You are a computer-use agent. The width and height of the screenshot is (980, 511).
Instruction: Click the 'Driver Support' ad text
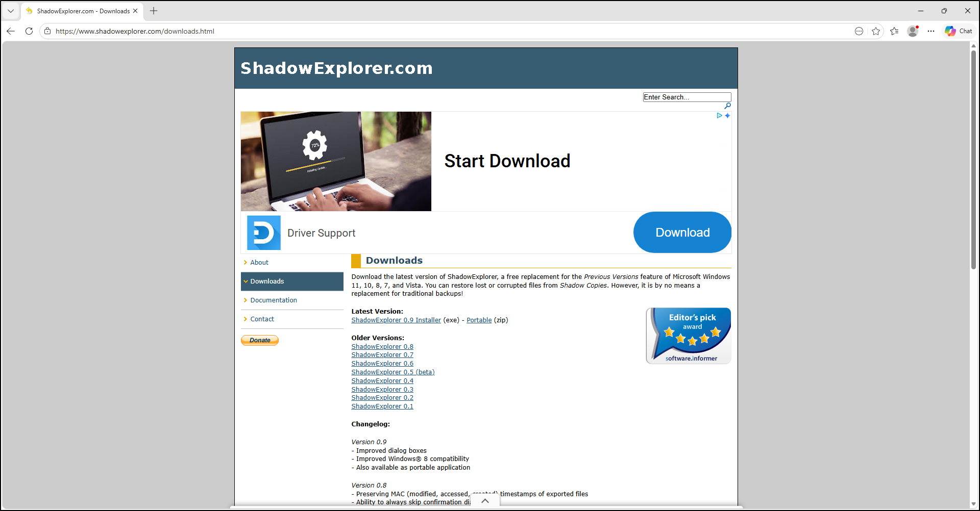pos(322,233)
